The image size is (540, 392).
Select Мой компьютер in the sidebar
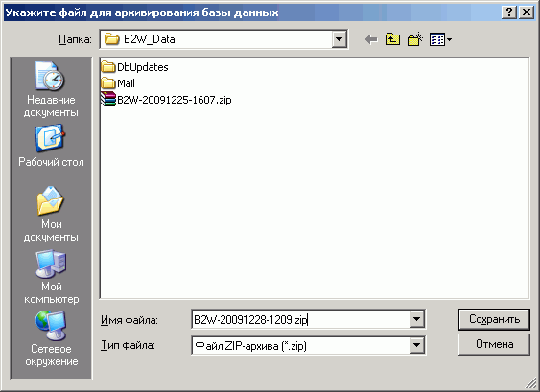[51, 277]
